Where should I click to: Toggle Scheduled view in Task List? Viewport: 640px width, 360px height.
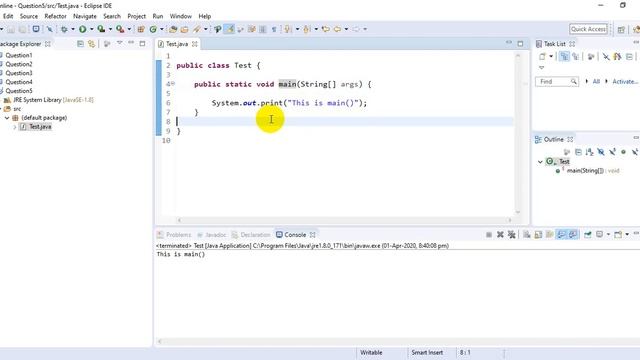(x=576, y=56)
